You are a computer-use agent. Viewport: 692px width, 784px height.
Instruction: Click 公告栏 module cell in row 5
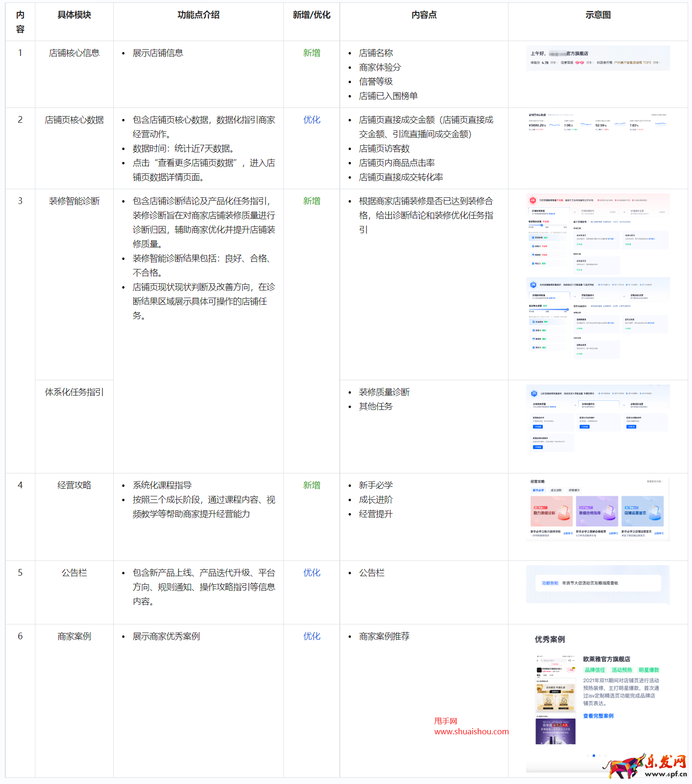click(x=74, y=573)
